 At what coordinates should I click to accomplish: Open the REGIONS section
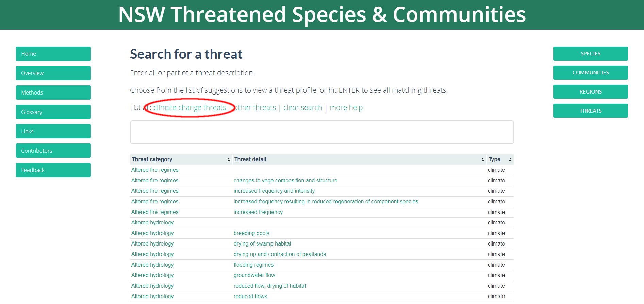pos(591,91)
